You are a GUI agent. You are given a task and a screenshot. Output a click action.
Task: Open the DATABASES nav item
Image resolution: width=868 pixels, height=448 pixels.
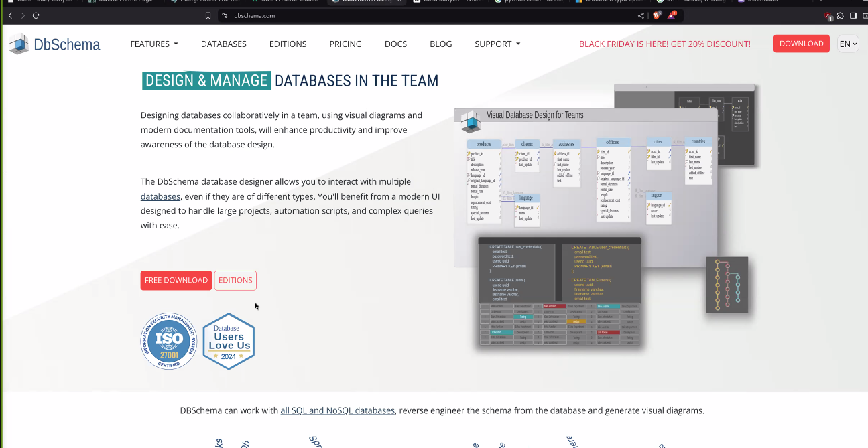(x=224, y=44)
